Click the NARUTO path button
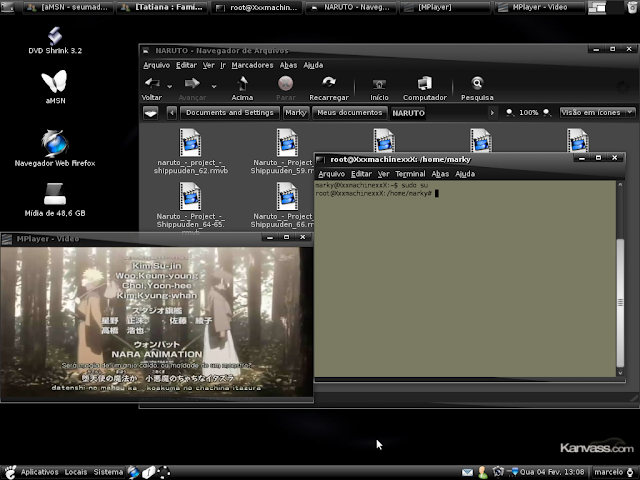 tap(408, 113)
